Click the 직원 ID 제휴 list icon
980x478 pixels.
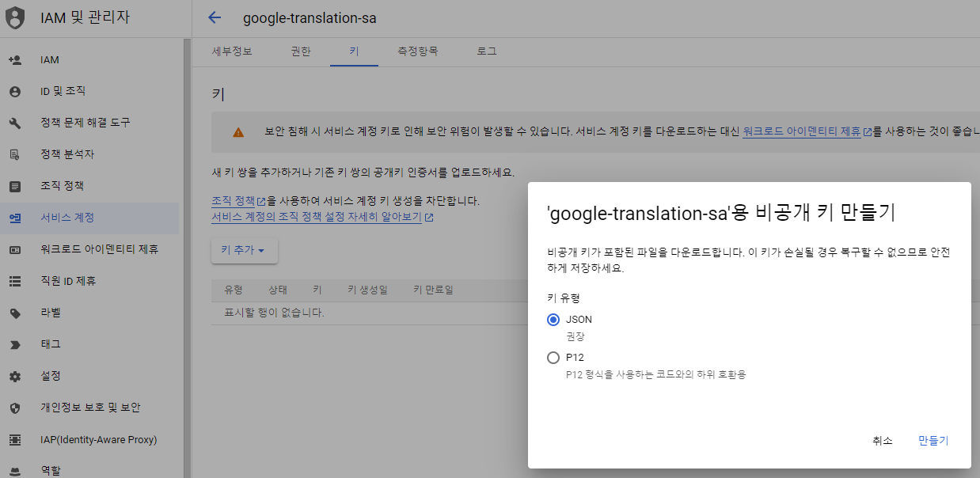tap(14, 281)
